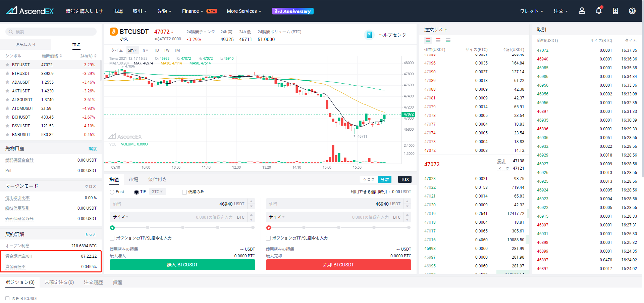Favorite ATOMUSDT with its star icon
644x303 pixels.
[7, 108]
